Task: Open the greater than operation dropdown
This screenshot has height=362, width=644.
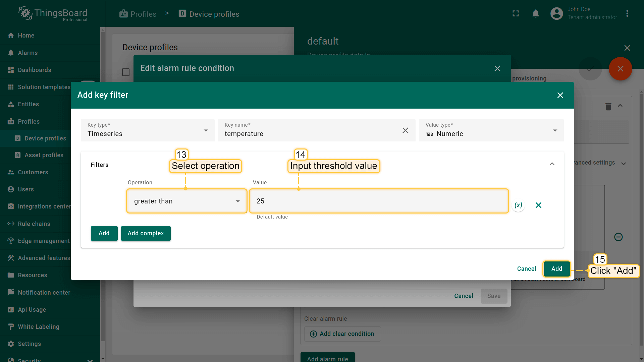Action: [x=186, y=201]
